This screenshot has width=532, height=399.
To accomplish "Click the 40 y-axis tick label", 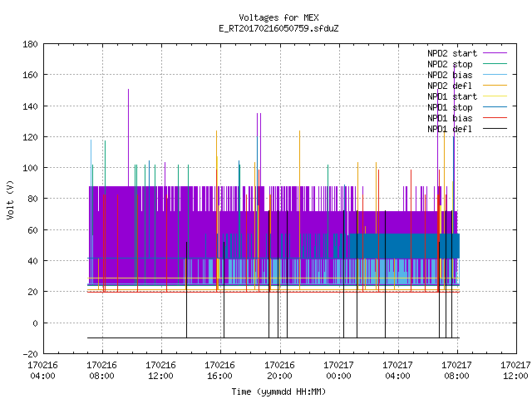I will point(32,261).
